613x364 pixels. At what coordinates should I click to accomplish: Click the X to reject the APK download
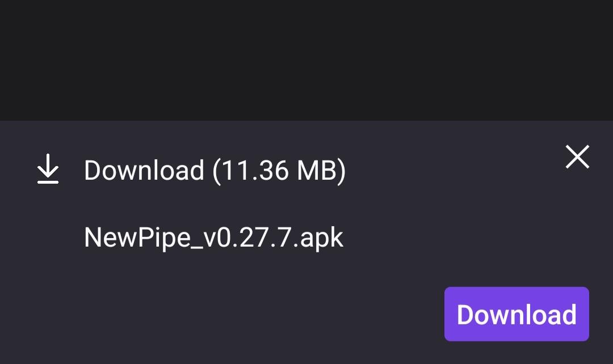tap(577, 157)
